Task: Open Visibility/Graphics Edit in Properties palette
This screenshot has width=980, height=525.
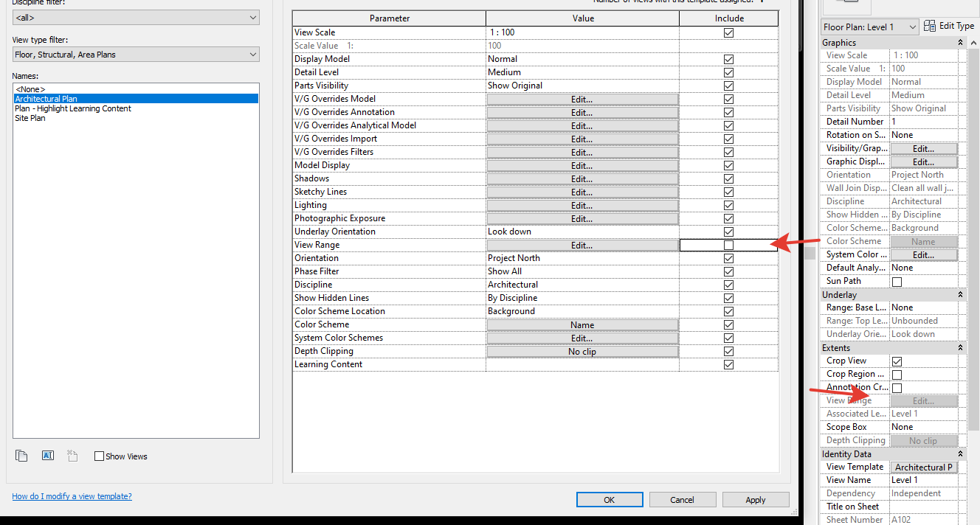Action: click(924, 147)
